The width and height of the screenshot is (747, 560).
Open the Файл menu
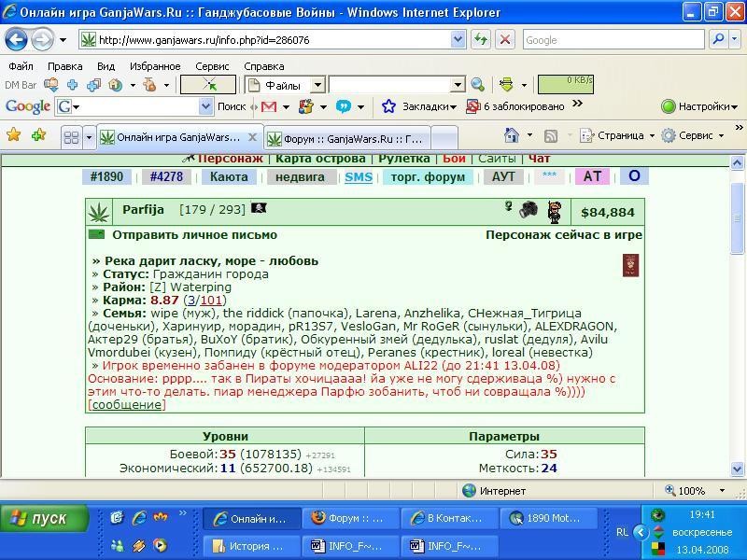tap(21, 66)
